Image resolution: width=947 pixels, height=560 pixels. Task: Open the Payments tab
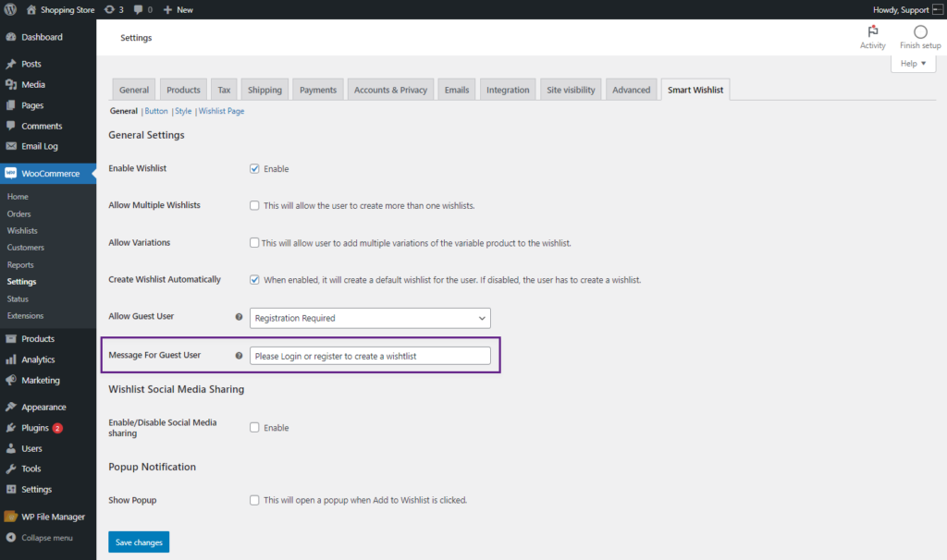(318, 90)
